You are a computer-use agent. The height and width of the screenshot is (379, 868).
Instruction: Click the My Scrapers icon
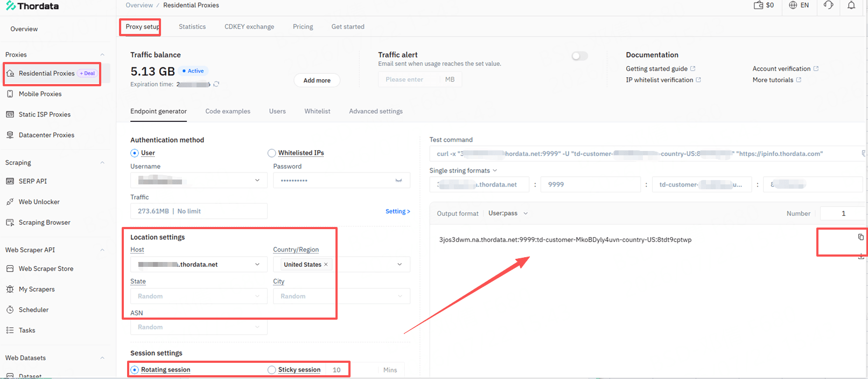click(x=10, y=289)
